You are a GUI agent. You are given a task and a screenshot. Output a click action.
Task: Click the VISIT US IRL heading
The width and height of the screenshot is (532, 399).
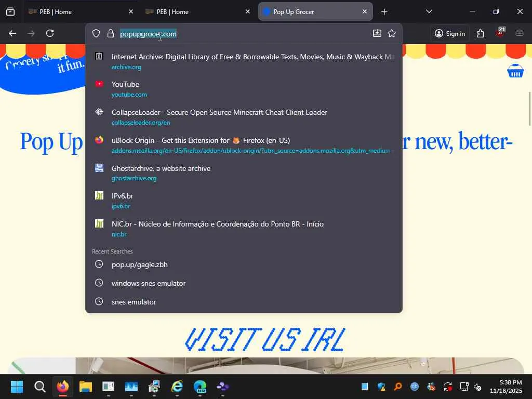tap(265, 339)
